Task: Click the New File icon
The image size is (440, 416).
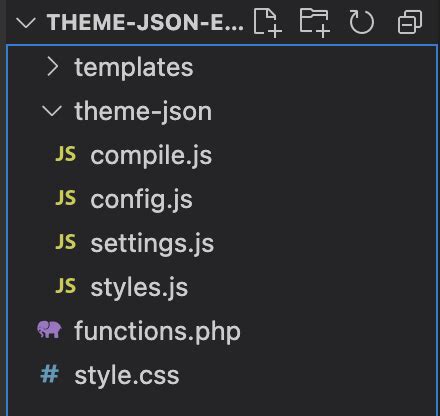Action: 268,23
